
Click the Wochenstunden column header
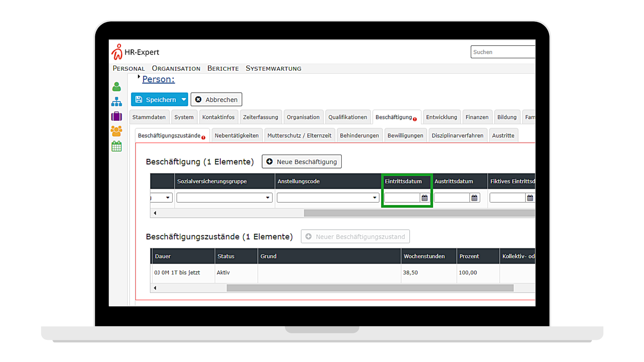point(429,256)
